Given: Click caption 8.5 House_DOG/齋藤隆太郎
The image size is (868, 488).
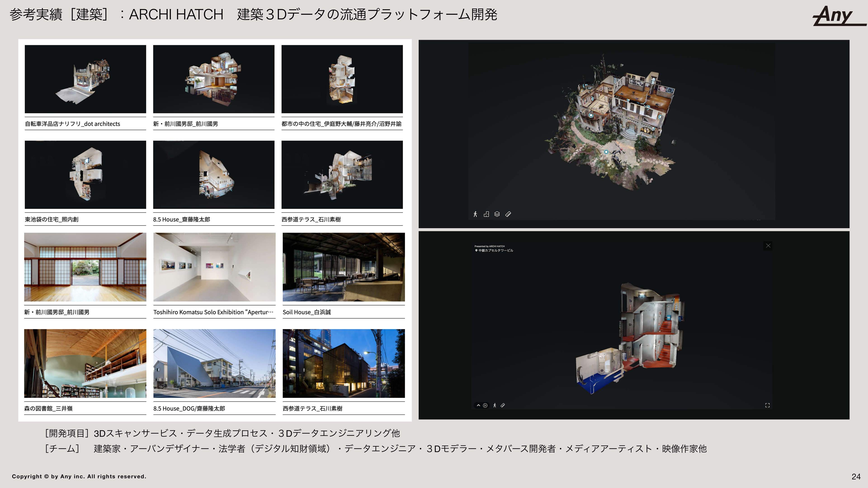Looking at the screenshot, I should 189,408.
